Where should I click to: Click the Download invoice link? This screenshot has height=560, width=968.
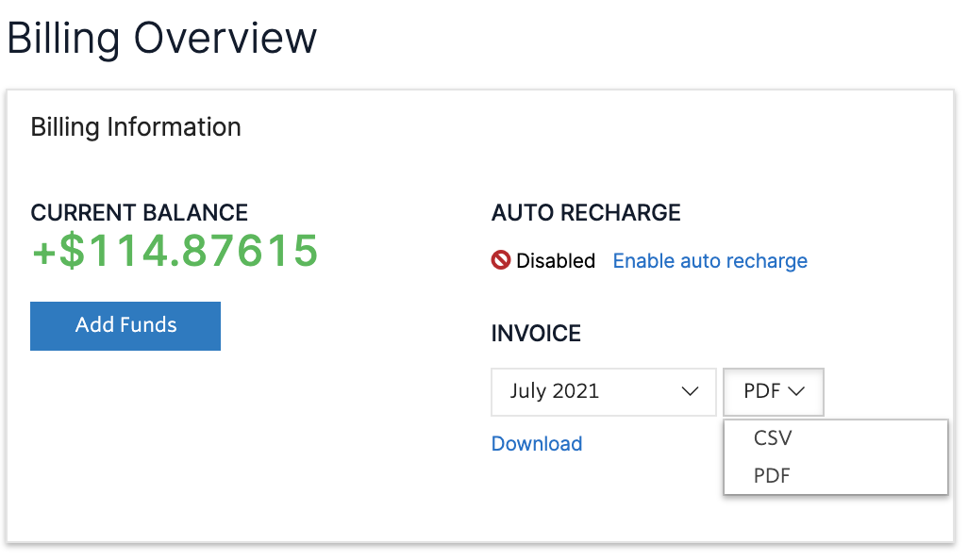(x=537, y=443)
